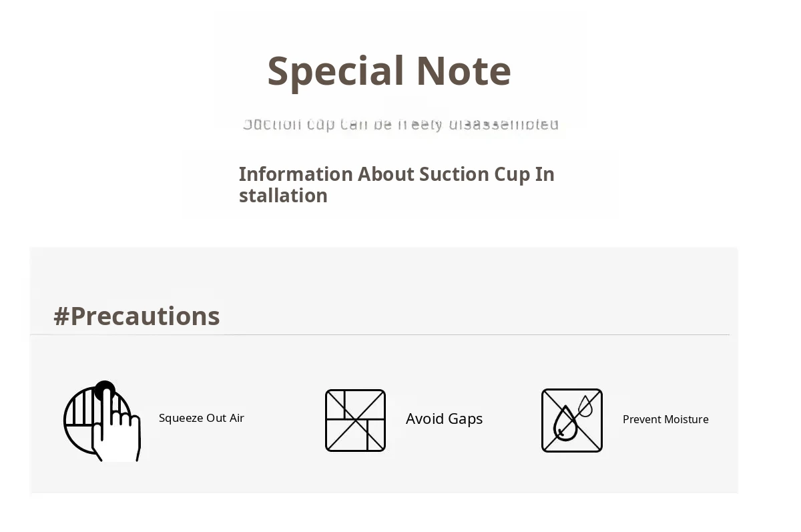Click the Avoid Gaps label
Image resolution: width=801 pixels, height=532 pixels.
(444, 419)
